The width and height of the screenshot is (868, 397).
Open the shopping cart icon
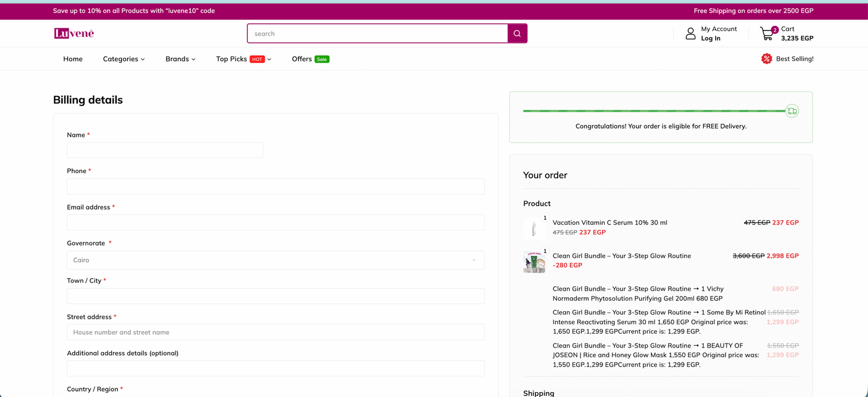[x=767, y=34]
